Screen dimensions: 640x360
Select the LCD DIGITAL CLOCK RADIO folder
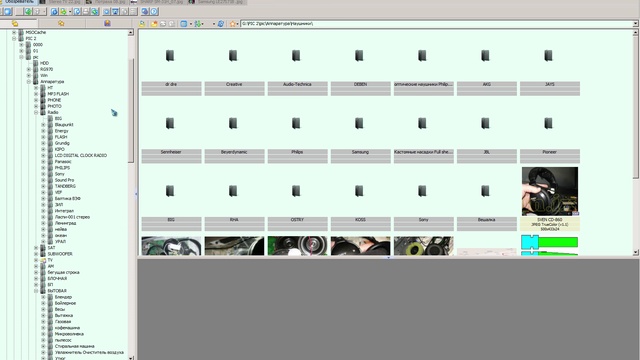[81, 156]
